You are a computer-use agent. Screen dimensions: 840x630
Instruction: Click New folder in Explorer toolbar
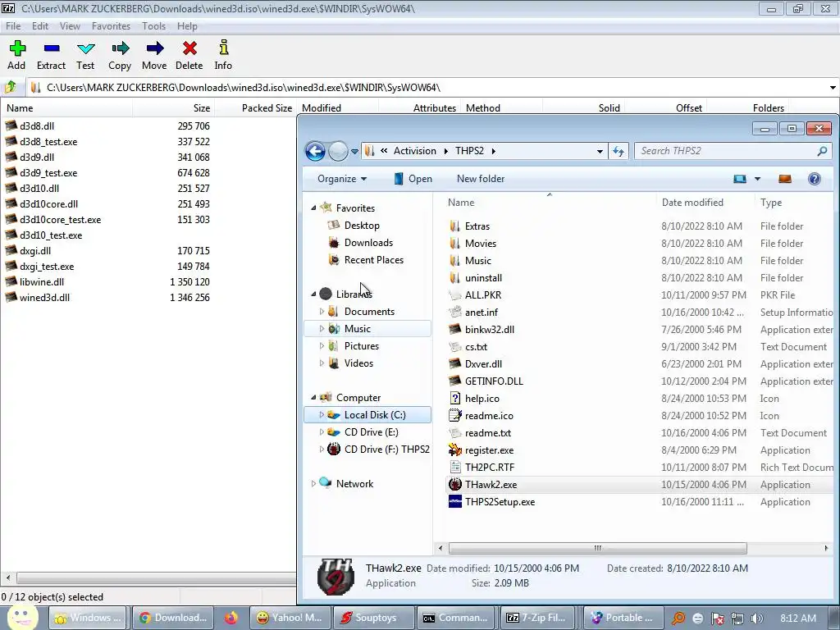(x=481, y=179)
